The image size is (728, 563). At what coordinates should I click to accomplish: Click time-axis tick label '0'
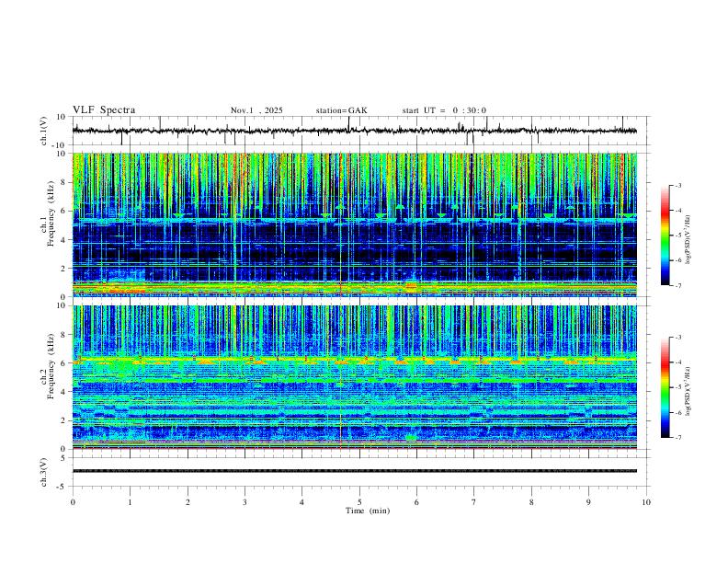tap(73, 502)
